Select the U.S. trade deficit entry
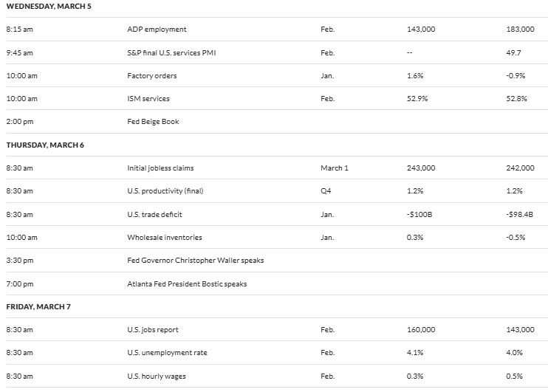This screenshot has height=392, width=548. tap(155, 214)
